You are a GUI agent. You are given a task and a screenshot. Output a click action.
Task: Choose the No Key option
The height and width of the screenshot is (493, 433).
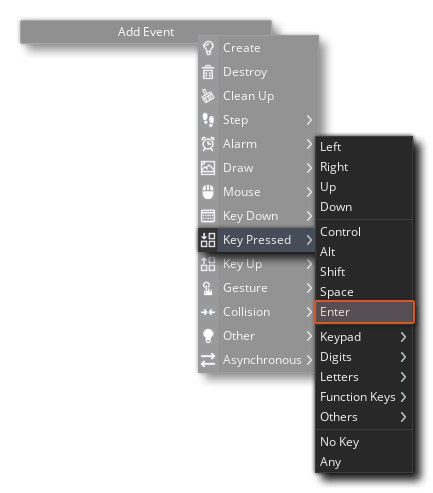pos(364,442)
